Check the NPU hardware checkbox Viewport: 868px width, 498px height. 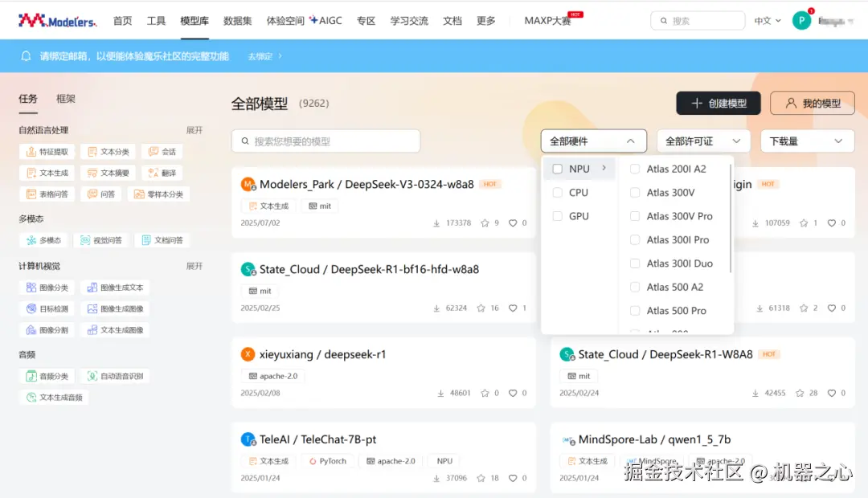pyautogui.click(x=558, y=169)
